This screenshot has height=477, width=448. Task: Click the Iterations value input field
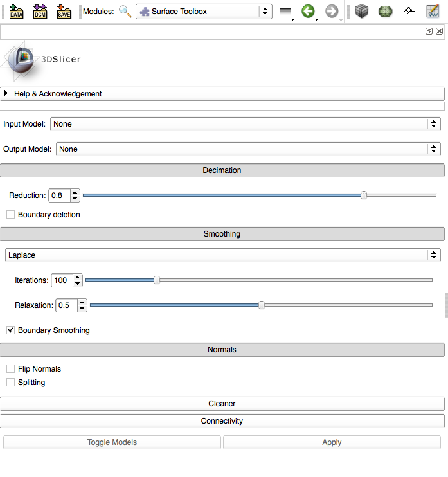[x=62, y=280]
